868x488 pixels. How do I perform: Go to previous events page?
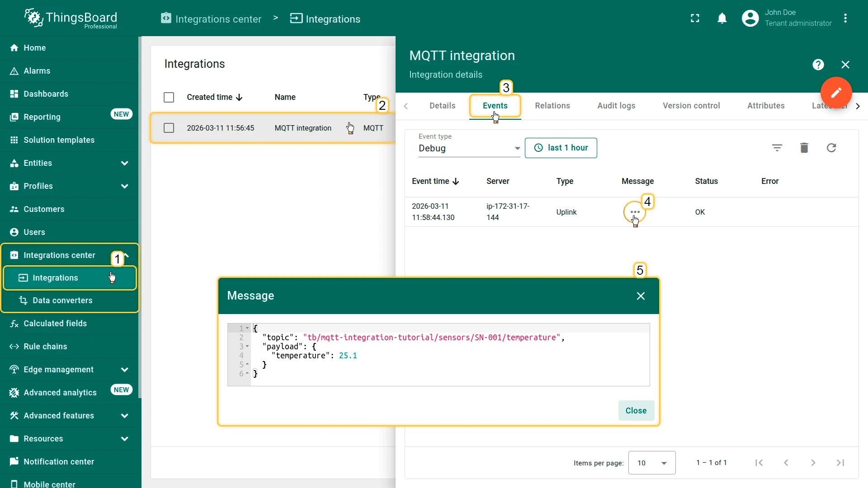pos(786,463)
